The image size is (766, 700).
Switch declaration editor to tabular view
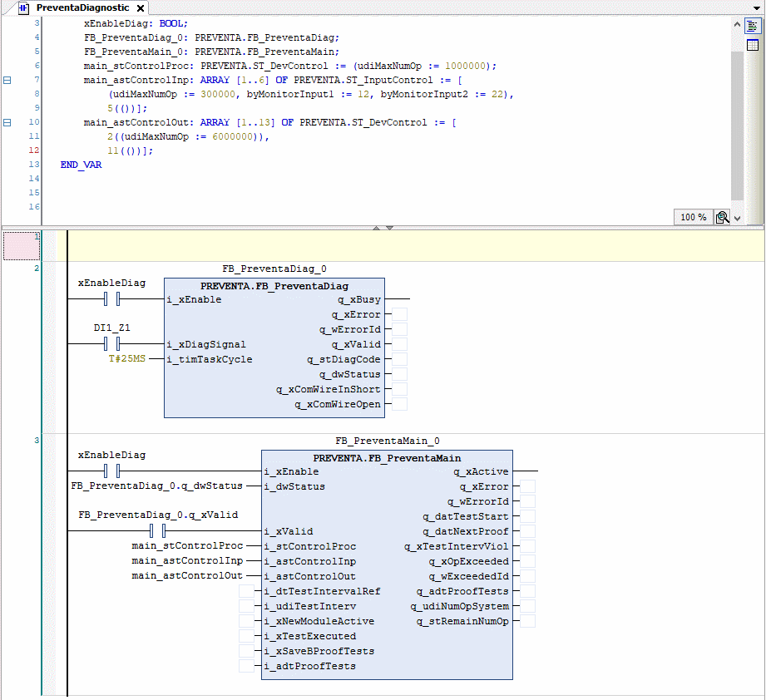coord(752,45)
